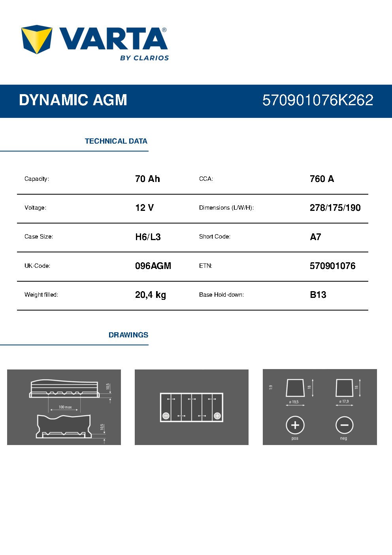392x555 pixels.
Task: Click the TECHNICAL DATA section heading
Action: pos(116,141)
